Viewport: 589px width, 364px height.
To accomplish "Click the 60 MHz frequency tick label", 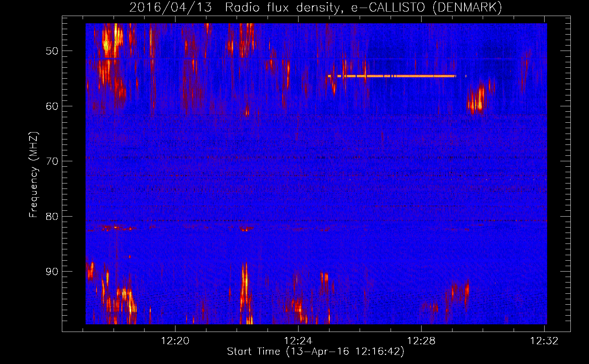I will 52,106.
